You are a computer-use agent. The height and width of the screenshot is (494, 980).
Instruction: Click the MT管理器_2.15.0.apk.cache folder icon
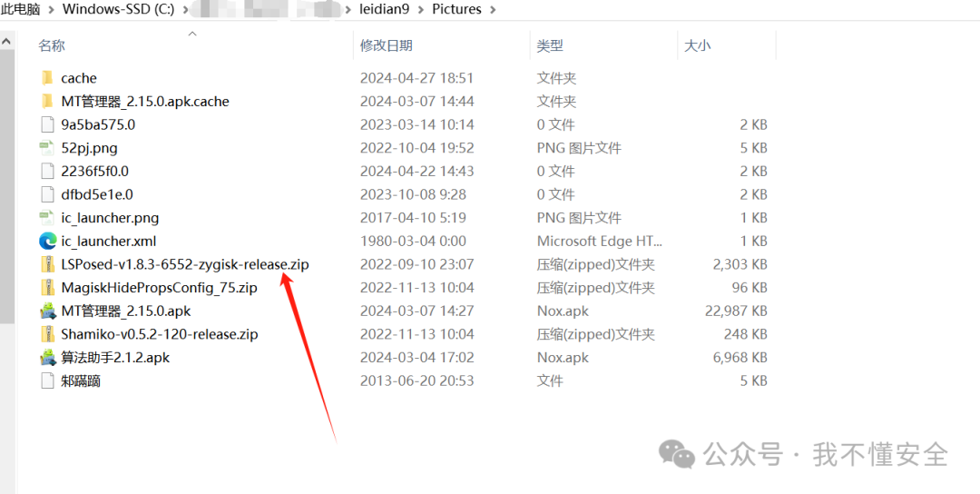click(x=47, y=102)
